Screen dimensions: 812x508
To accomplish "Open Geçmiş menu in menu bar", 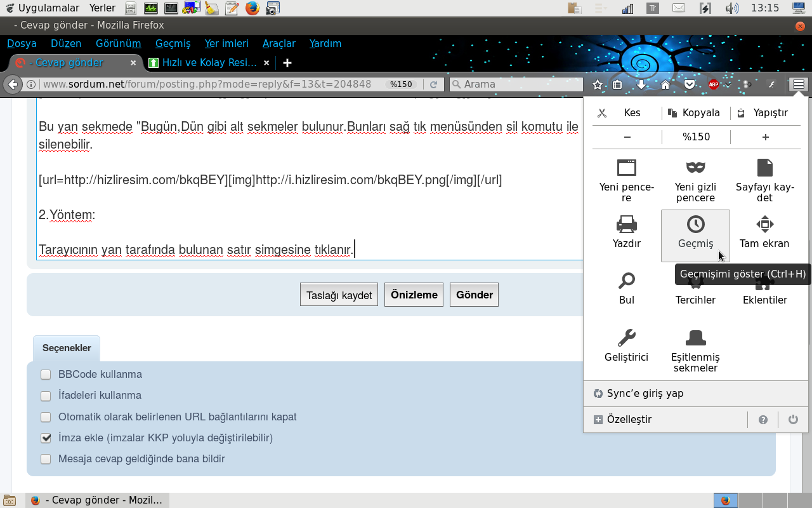I will click(173, 43).
